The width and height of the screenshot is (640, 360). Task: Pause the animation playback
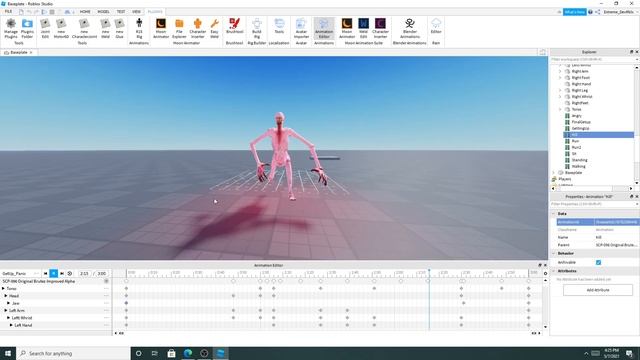click(x=53, y=273)
